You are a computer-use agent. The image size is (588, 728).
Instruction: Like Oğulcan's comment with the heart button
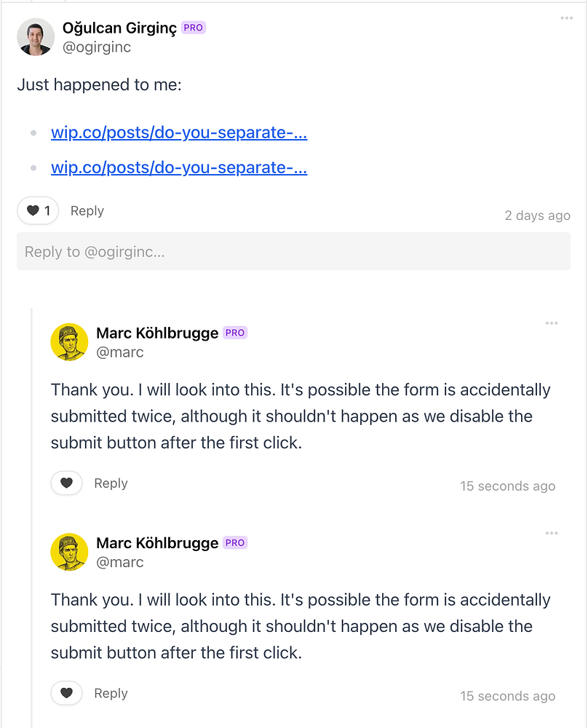(38, 211)
